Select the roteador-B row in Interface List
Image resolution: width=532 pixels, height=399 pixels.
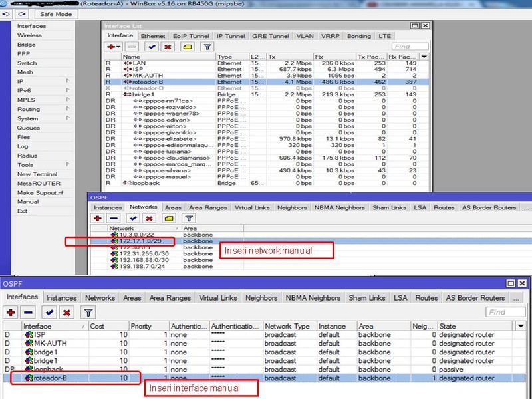[x=267, y=82]
